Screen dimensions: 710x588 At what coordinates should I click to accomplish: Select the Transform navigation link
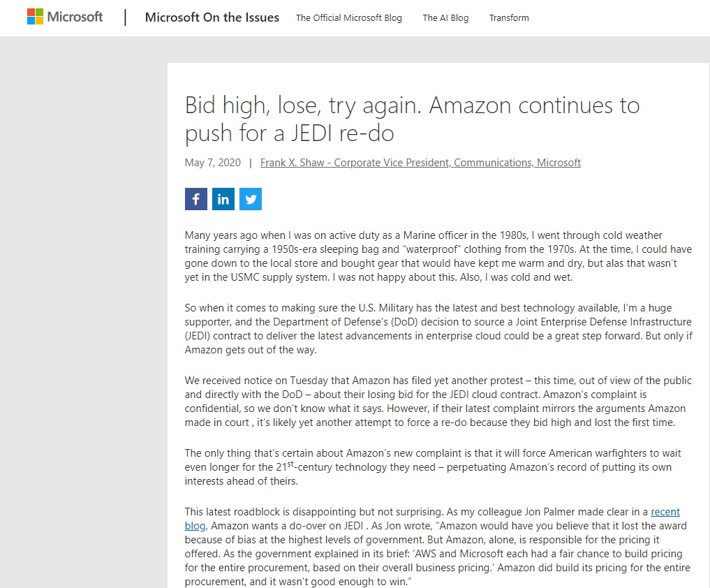509,18
